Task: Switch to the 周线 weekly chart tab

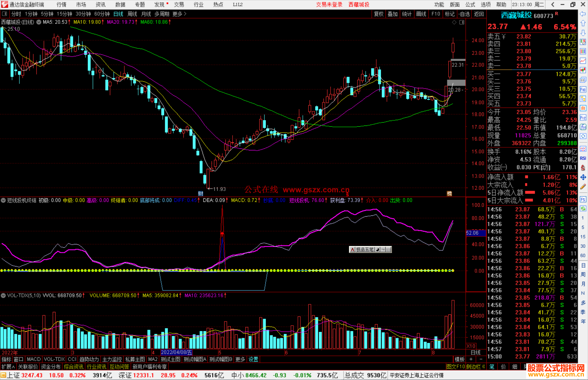Action: [132, 14]
